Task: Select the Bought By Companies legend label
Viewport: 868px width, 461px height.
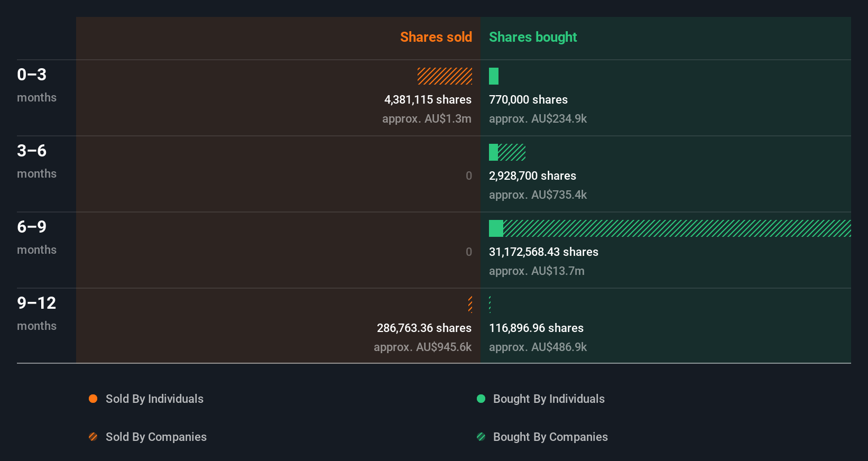Action: click(x=550, y=437)
